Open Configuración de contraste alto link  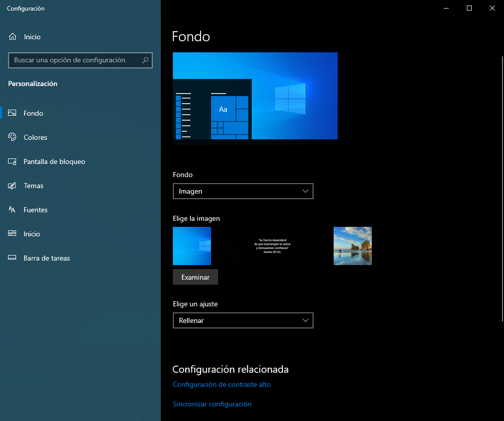(x=222, y=384)
